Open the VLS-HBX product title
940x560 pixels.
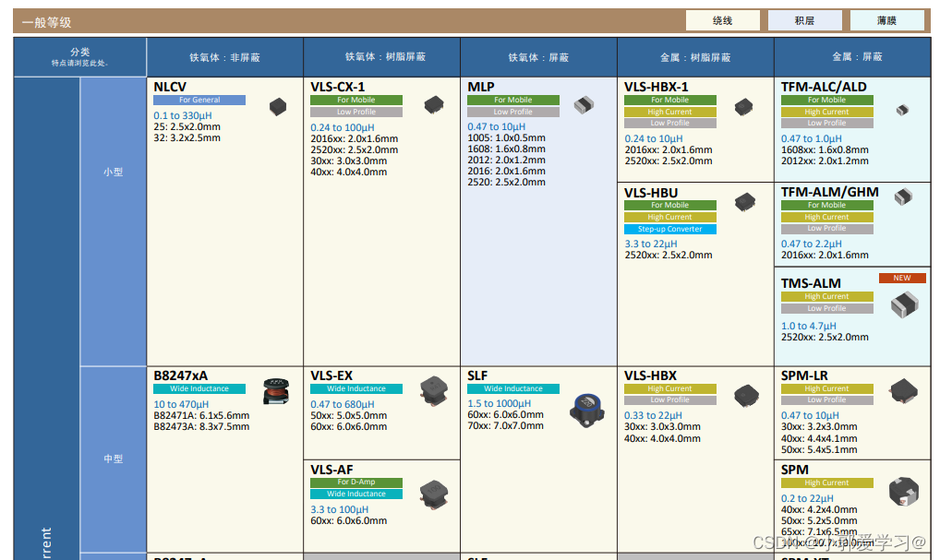650,375
